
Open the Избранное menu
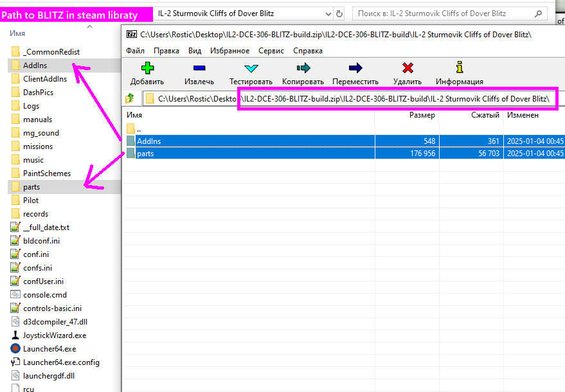[x=229, y=51]
